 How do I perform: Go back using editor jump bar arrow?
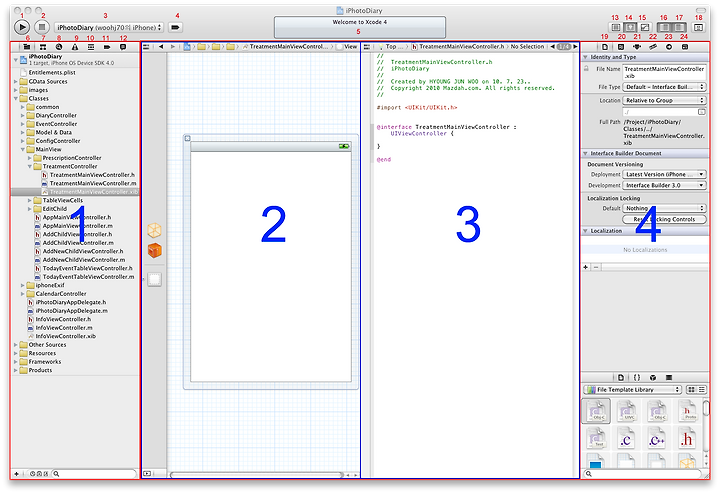pos(161,46)
